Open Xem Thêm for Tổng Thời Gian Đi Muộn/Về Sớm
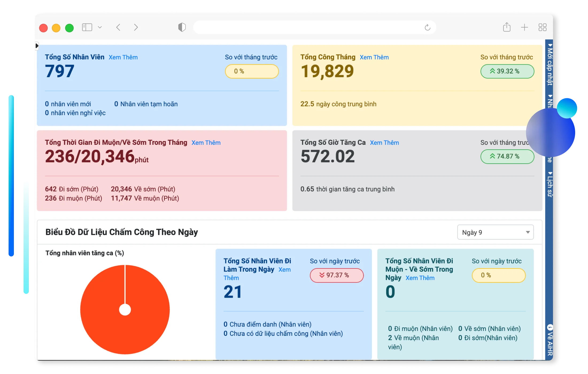The width and height of the screenshot is (588, 374). coord(206,143)
